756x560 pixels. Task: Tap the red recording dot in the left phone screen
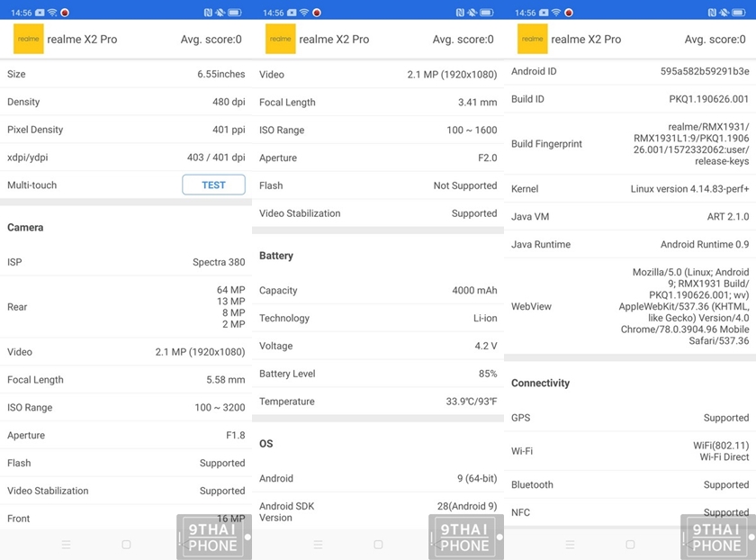tap(65, 13)
